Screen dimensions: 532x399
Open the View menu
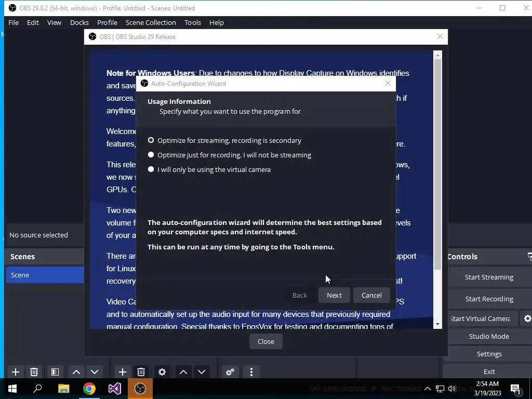tap(54, 22)
